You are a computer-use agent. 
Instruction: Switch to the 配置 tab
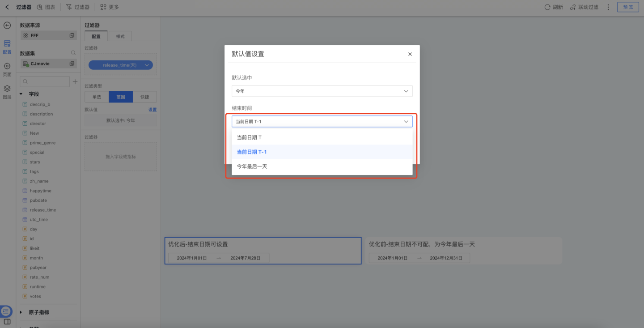96,36
